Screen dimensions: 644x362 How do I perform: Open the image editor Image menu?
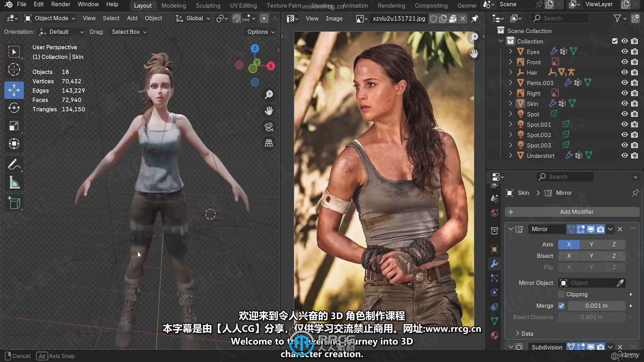point(334,19)
